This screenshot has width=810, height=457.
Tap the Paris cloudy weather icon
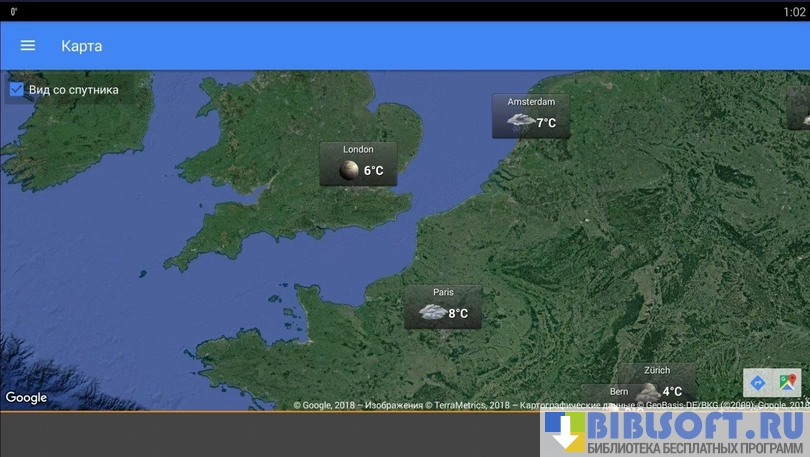click(x=432, y=313)
